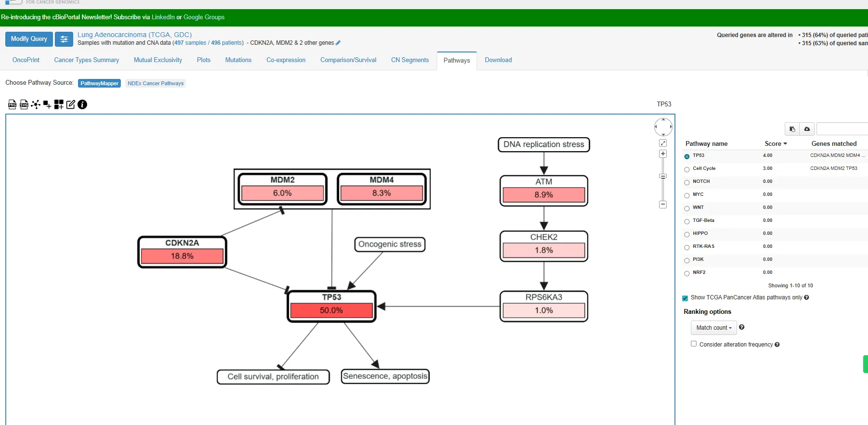This screenshot has width=868, height=425.
Task: Click the fit-to-view icon on canvas
Action: (x=663, y=143)
